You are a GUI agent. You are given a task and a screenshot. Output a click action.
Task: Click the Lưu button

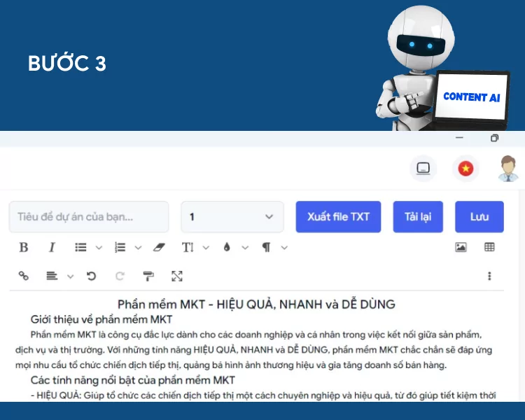coord(479,217)
